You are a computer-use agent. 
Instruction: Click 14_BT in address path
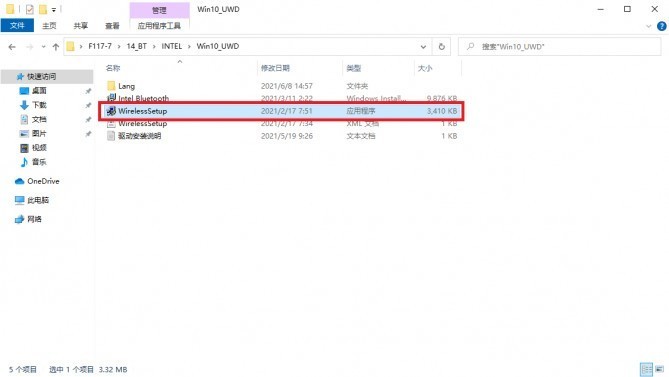(137, 46)
